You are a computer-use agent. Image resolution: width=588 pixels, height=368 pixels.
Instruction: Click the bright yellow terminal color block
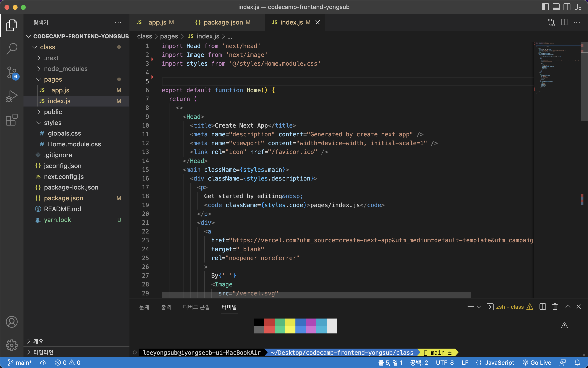(x=290, y=330)
